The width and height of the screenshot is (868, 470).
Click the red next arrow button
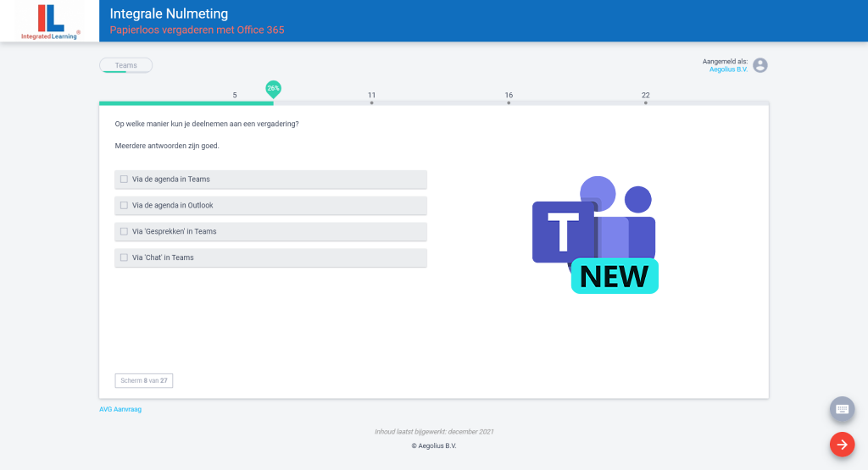coord(842,445)
